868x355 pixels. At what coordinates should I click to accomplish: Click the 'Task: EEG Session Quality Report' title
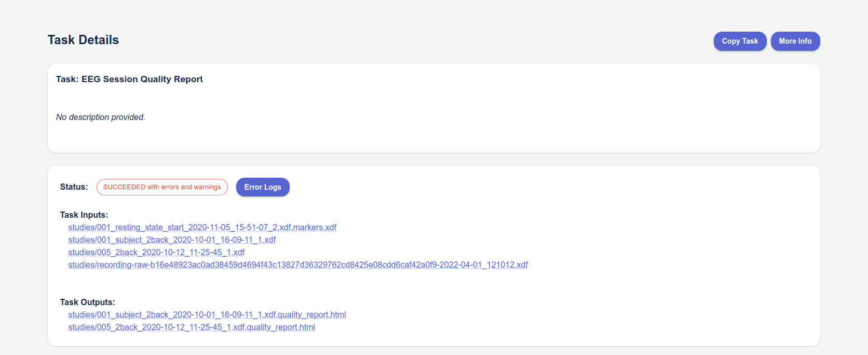tap(129, 79)
